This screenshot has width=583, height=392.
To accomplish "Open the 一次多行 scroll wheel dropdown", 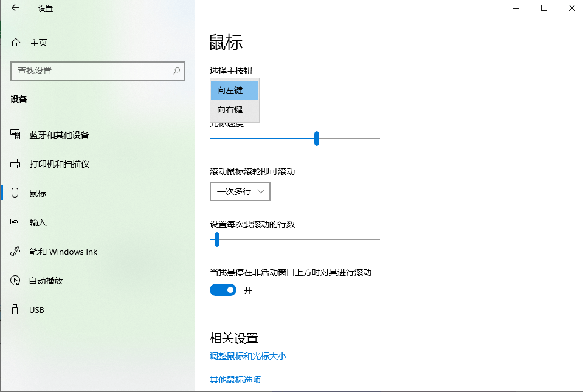I will (x=240, y=191).
